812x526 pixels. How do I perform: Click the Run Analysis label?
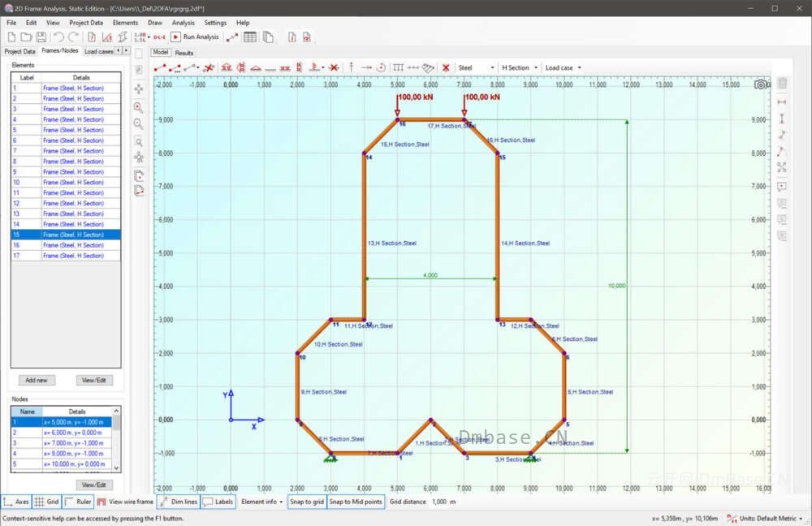pyautogui.click(x=201, y=37)
